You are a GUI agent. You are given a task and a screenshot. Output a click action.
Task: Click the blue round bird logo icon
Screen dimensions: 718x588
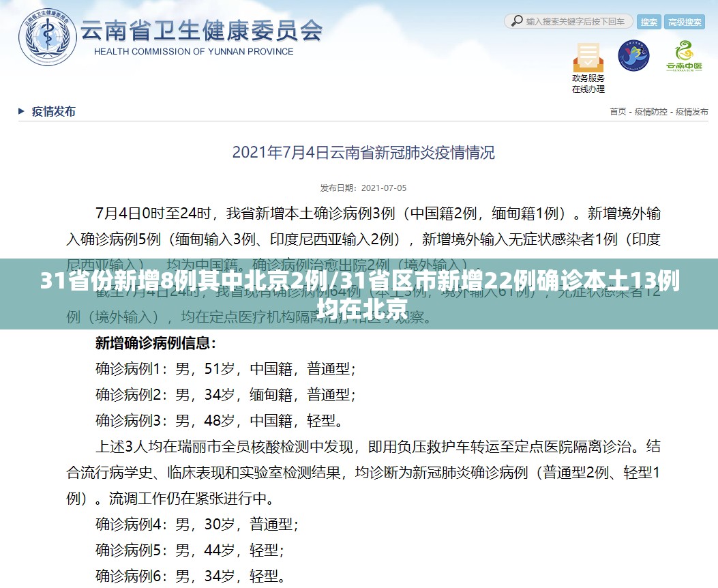tap(633, 55)
